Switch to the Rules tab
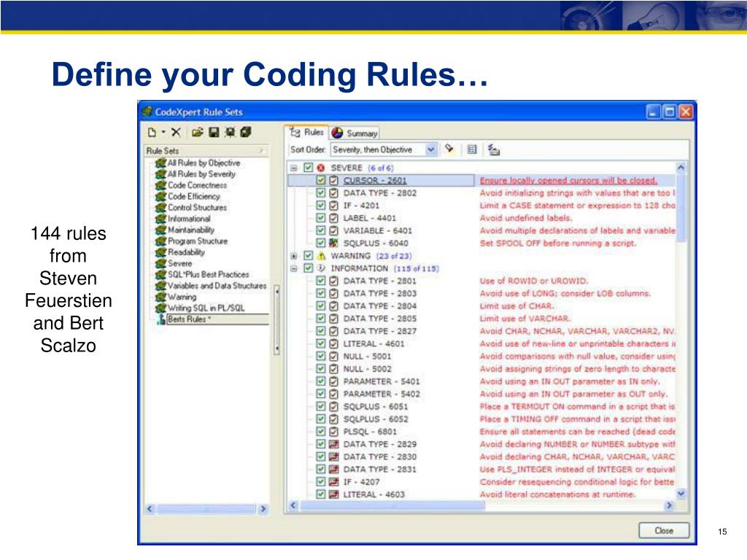This screenshot has height=560, width=747. point(307,133)
